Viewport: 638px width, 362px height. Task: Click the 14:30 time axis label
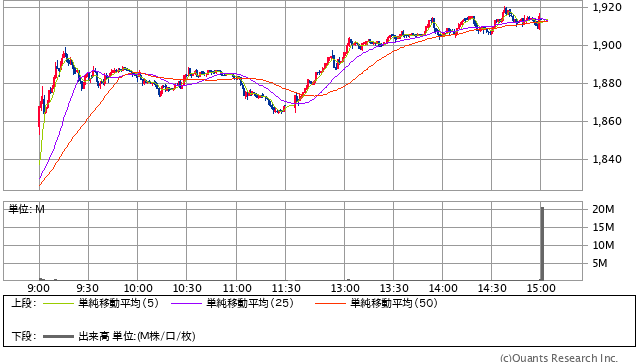(x=492, y=288)
